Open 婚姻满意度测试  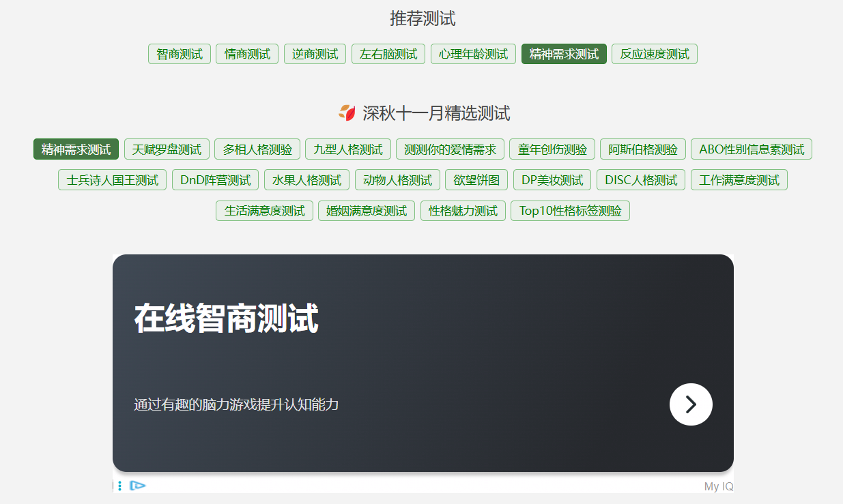point(367,211)
